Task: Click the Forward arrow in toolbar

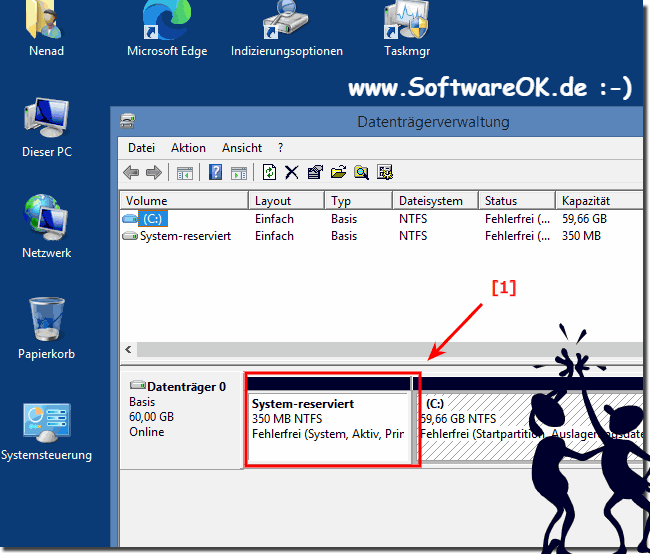Action: 154,172
